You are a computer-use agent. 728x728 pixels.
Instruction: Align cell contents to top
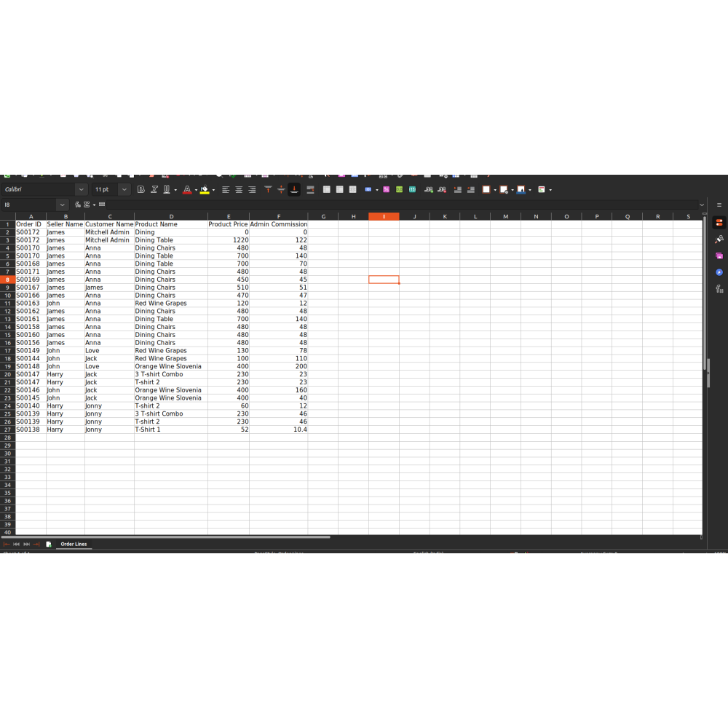[268, 190]
